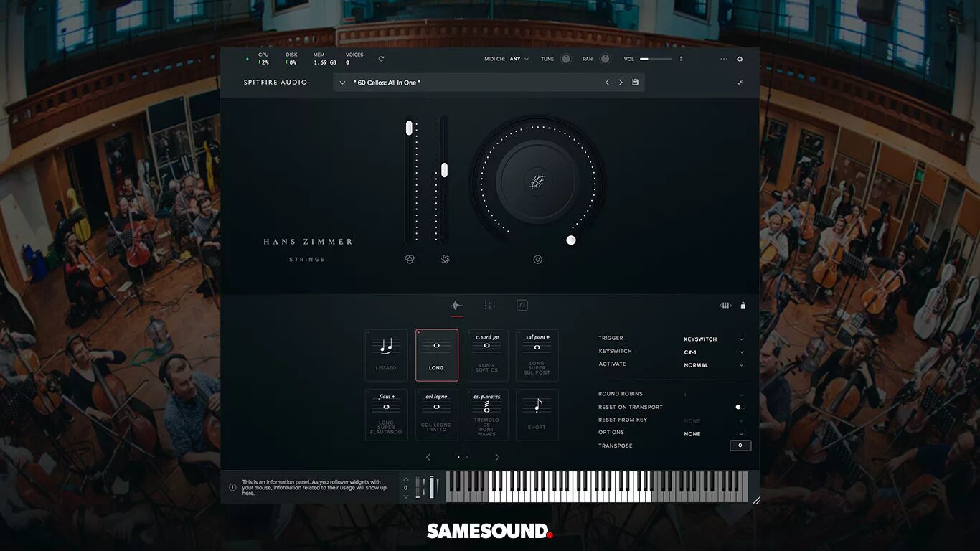Click the mod wheel beside the keyboard
Screen dimensions: 980x551
[x=432, y=487]
